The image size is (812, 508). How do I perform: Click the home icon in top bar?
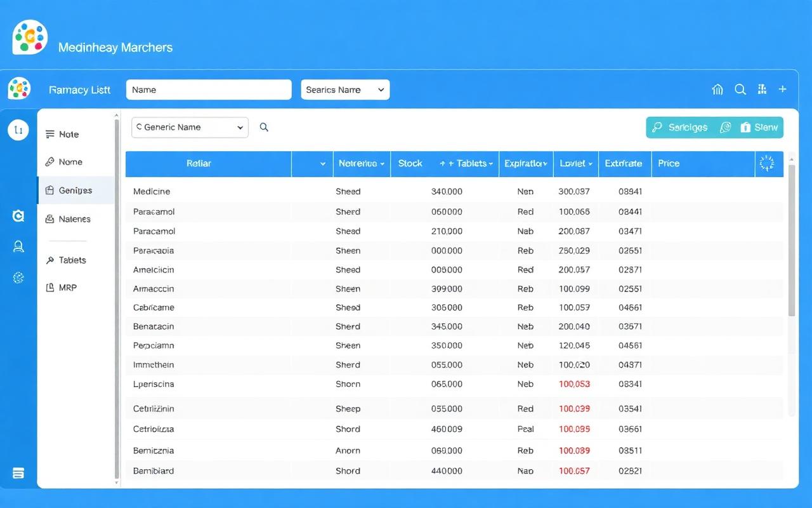pos(717,90)
